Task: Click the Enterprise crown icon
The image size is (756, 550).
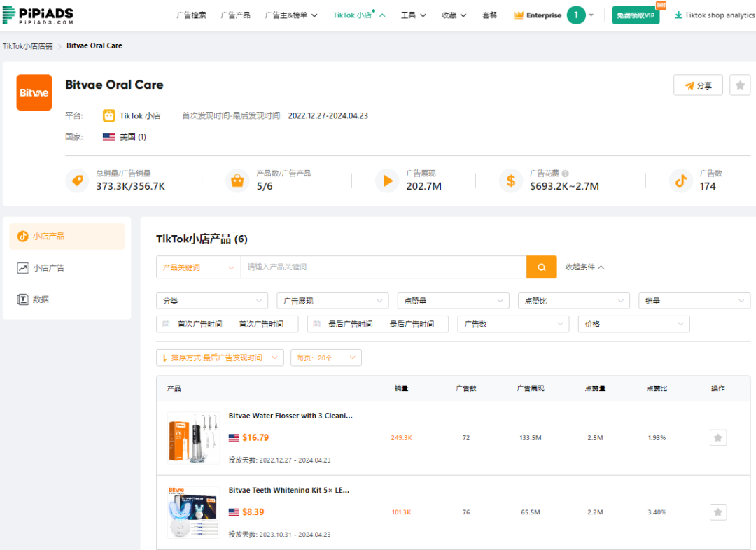Action: tap(519, 15)
